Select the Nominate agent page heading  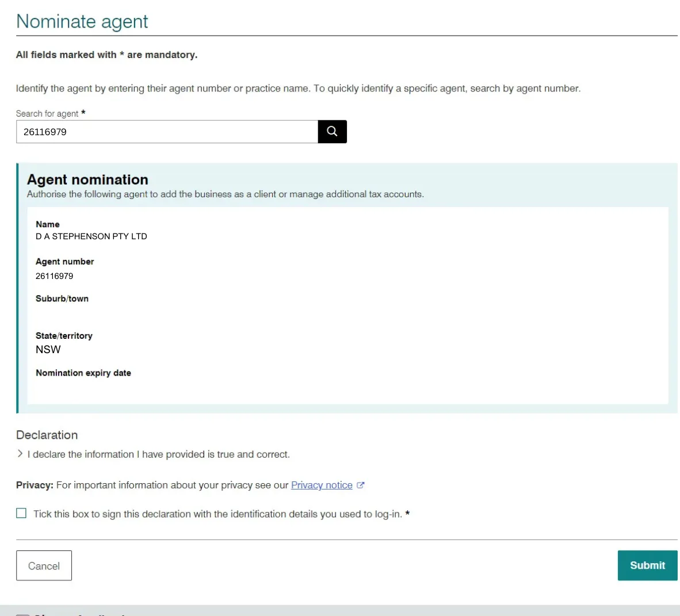point(82,21)
